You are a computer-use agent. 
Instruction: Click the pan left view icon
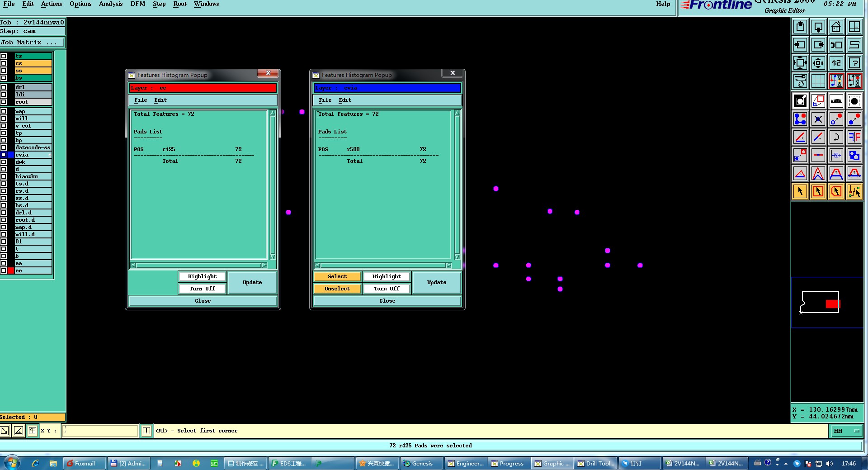[x=800, y=45]
